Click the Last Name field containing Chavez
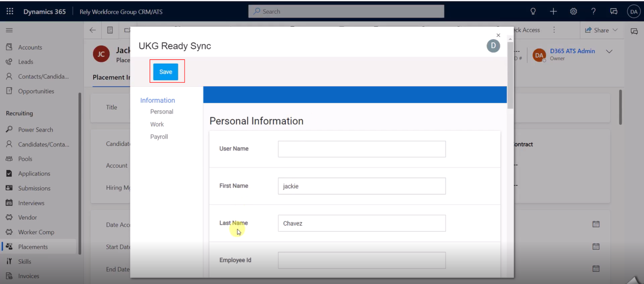 coord(362,223)
